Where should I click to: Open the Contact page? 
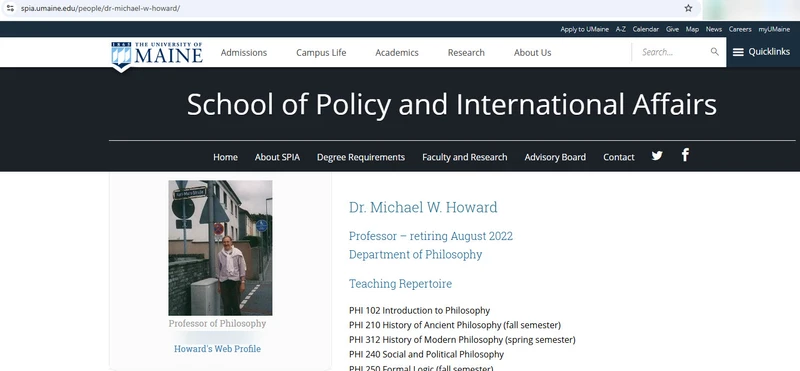pyautogui.click(x=618, y=157)
